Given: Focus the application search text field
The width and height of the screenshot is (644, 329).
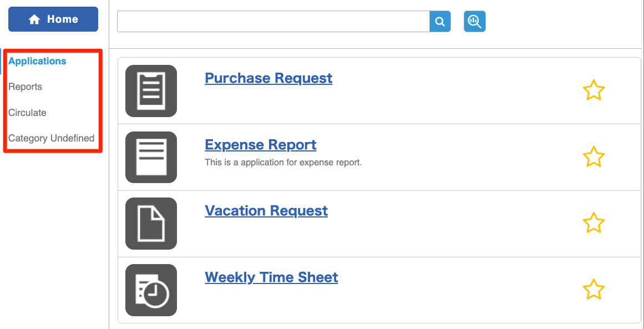Looking at the screenshot, I should click(x=273, y=21).
